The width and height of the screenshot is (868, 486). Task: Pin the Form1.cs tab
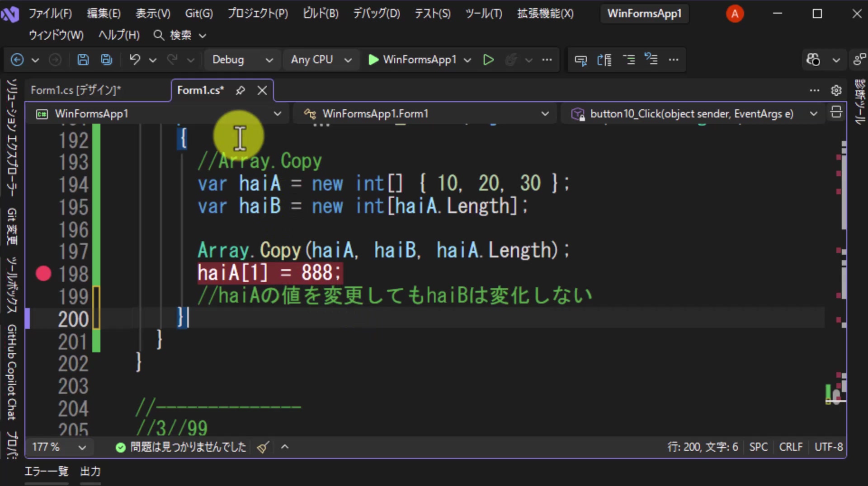click(241, 90)
